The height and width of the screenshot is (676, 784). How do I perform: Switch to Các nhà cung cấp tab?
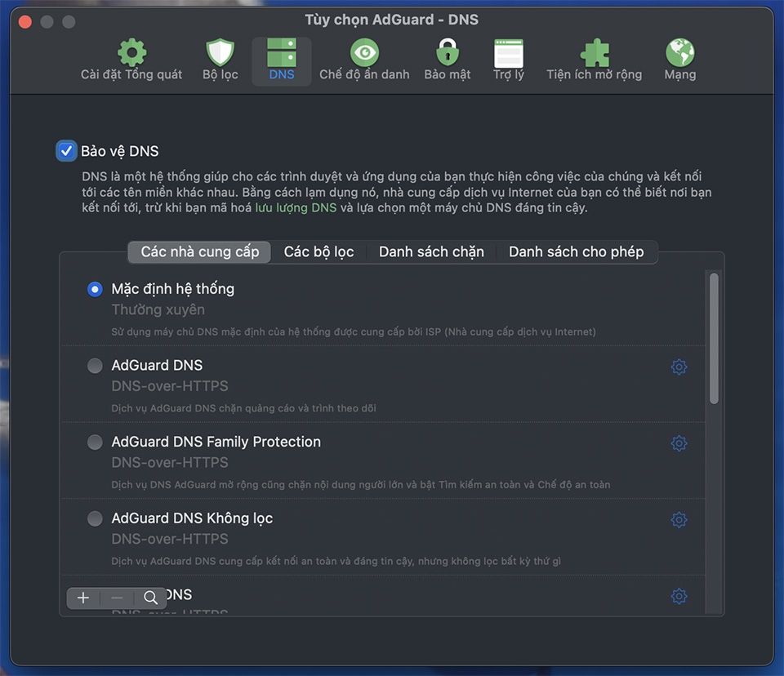click(199, 252)
